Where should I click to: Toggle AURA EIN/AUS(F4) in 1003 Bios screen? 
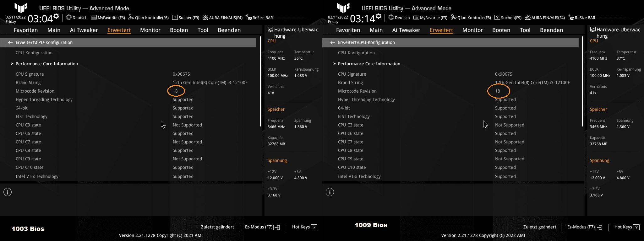point(223,18)
